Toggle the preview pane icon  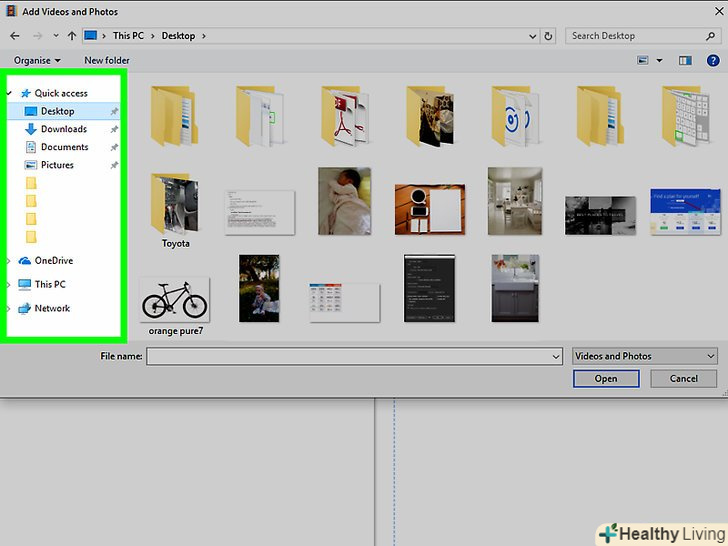685,60
